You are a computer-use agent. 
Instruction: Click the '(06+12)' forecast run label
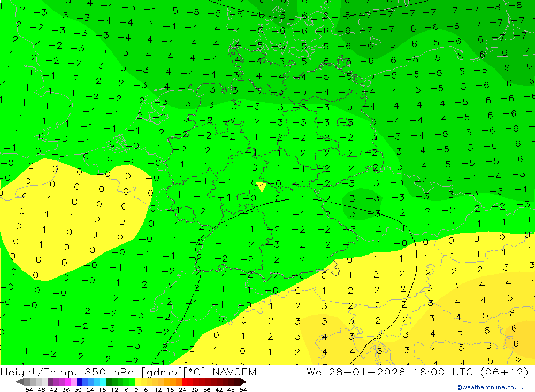point(505,372)
